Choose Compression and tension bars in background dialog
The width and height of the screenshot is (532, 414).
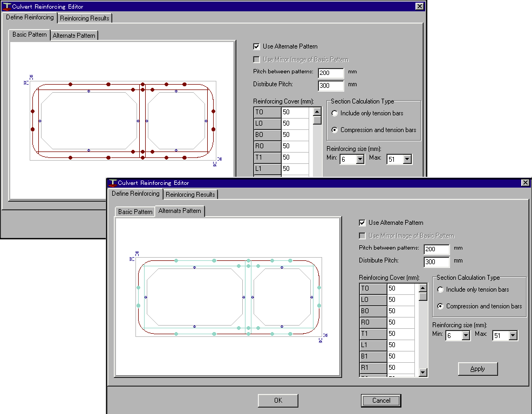point(335,130)
